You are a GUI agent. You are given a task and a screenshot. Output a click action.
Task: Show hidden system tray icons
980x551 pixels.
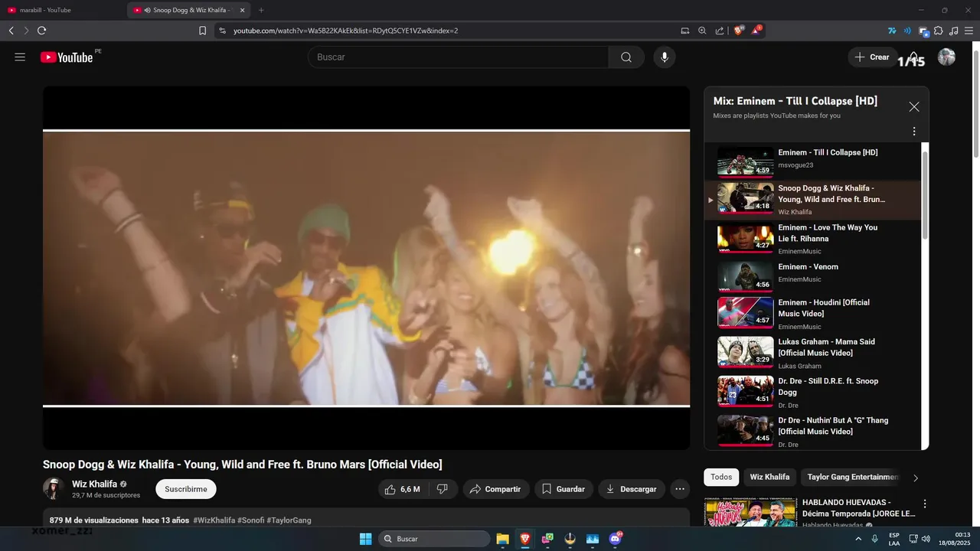(858, 539)
